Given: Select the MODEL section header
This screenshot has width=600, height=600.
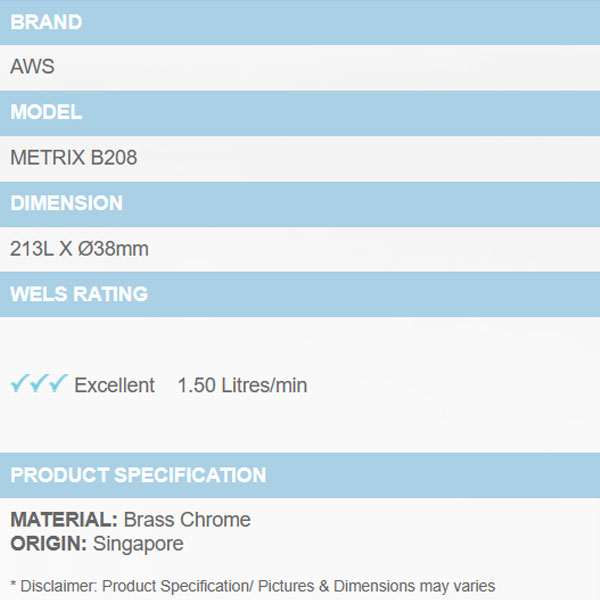Looking at the screenshot, I should pyautogui.click(x=46, y=113).
